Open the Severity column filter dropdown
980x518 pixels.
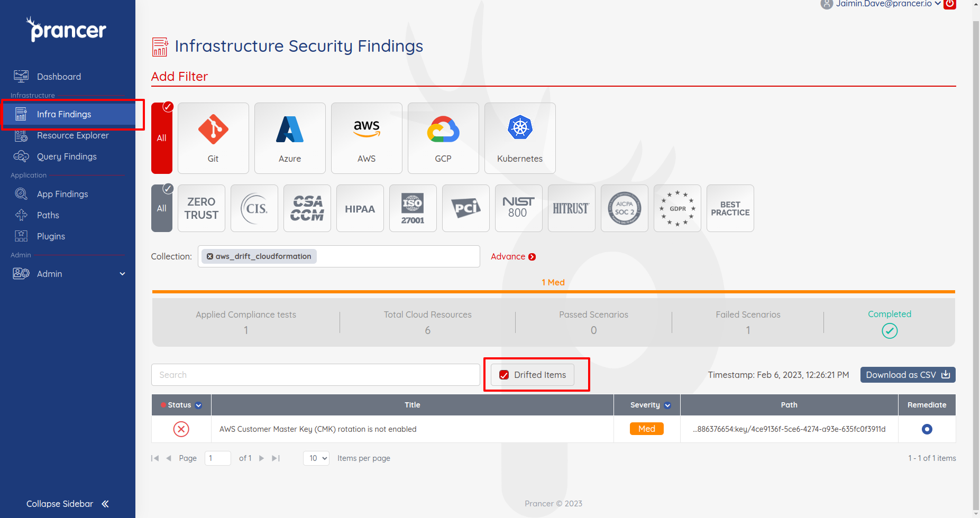(x=667, y=405)
